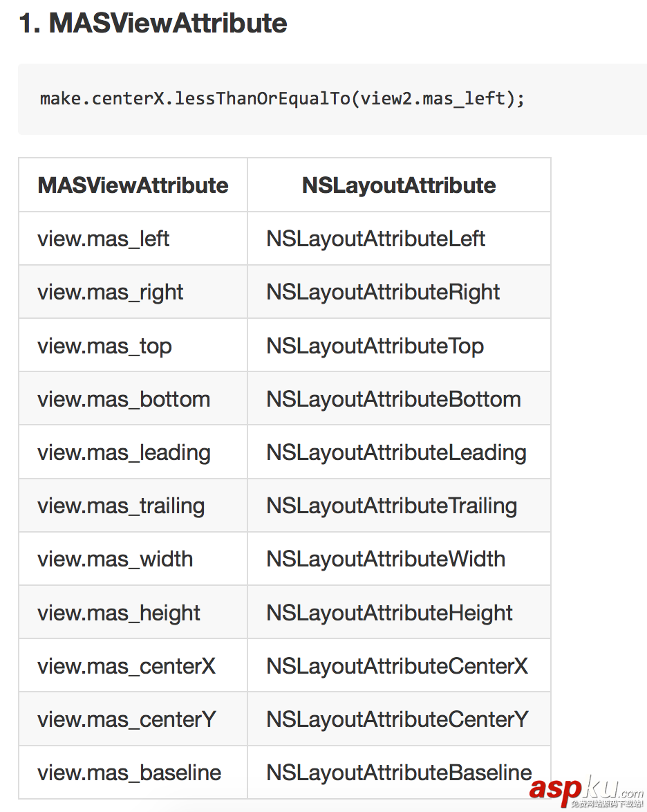Click the view.mas_centerX cell

coord(126,666)
